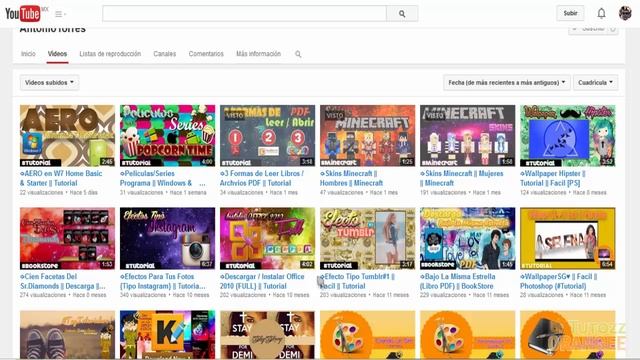Open the Office 2010 tutorial thumbnail
This screenshot has height=360, width=640.
[x=267, y=238]
